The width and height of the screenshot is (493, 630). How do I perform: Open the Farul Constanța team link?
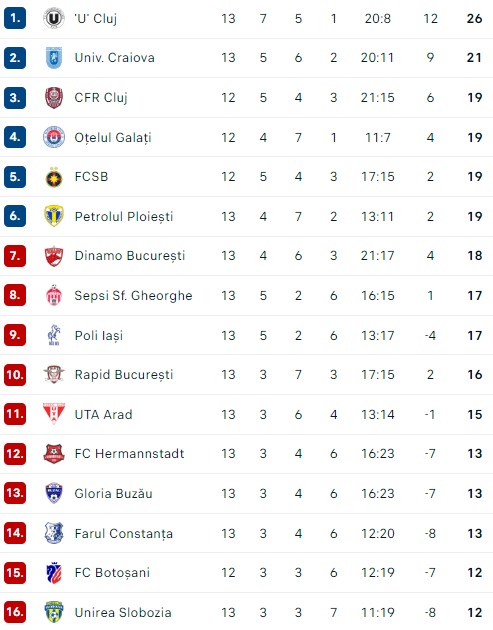(124, 534)
